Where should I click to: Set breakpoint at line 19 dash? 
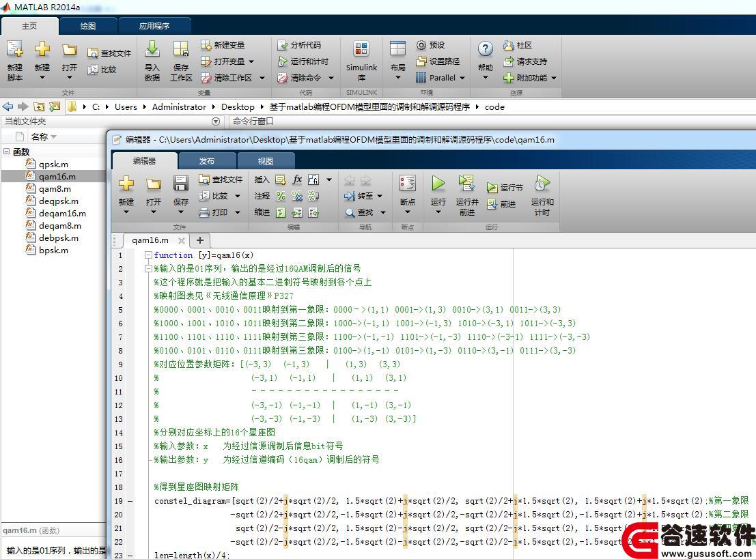[130, 501]
